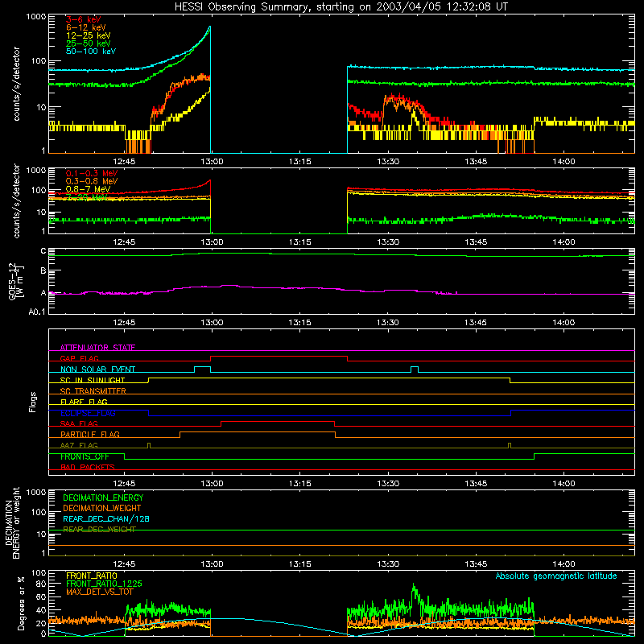
Task: Select the PARTICLE_FLAG label
Action: (x=90, y=435)
